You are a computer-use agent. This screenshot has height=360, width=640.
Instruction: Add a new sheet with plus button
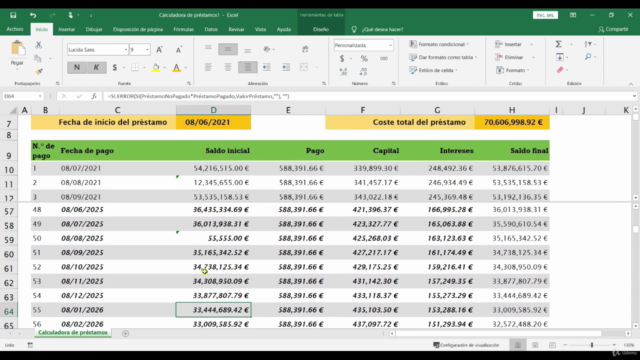click(125, 333)
